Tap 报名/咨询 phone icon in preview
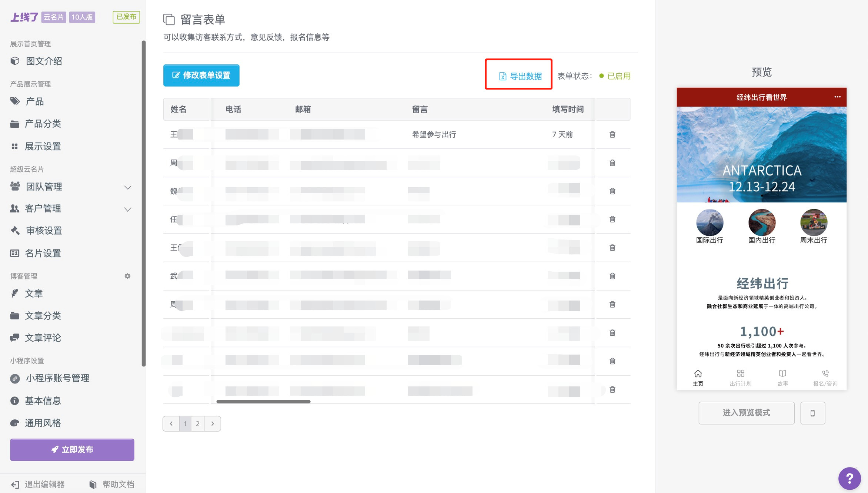Screen dimensions: 868x493 (825, 374)
